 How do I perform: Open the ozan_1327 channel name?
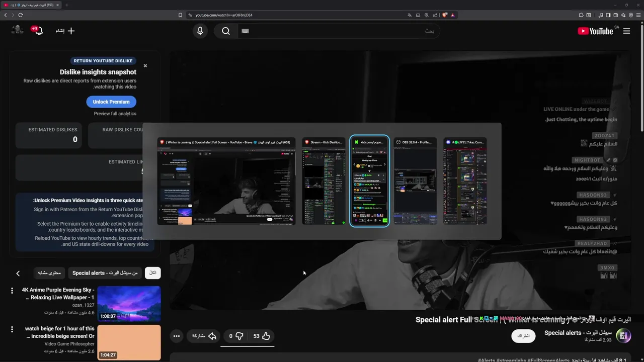(x=83, y=305)
